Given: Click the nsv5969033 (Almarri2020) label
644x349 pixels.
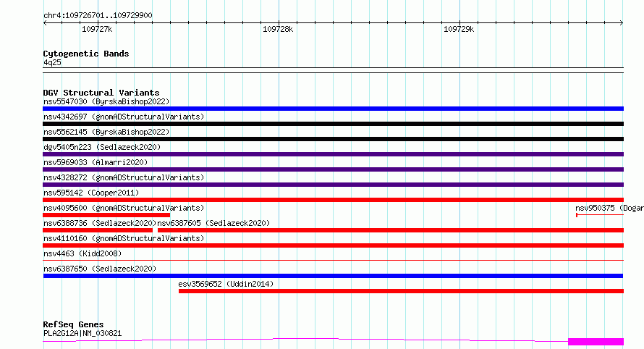Looking at the screenshot, I should 96,162.
